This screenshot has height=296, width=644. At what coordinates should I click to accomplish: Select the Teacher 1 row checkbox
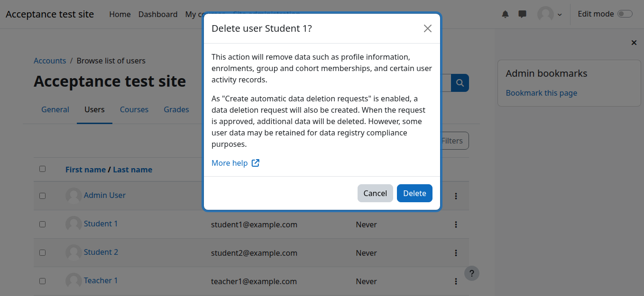pos(43,281)
